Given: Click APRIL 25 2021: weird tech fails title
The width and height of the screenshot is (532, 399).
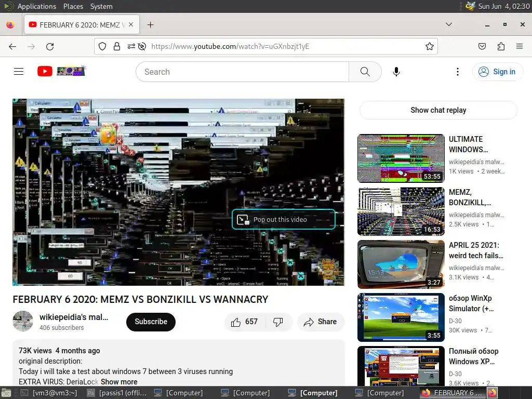Looking at the screenshot, I should 476,250.
